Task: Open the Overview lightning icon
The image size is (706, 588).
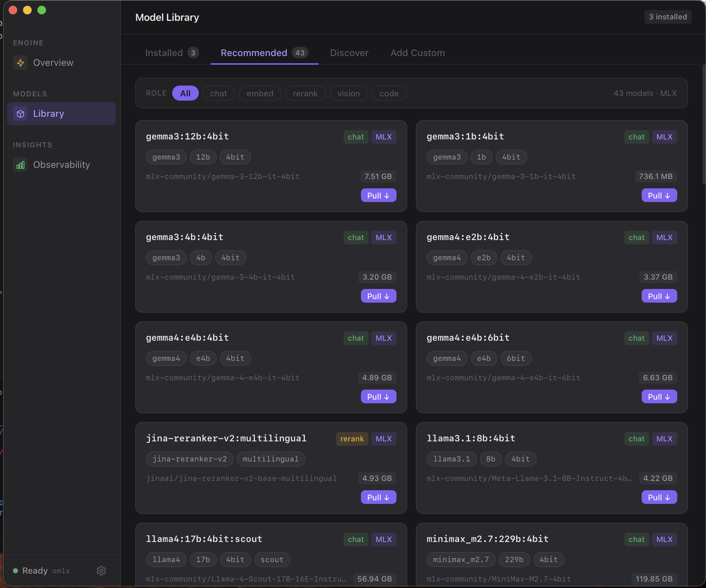Action: (x=20, y=63)
